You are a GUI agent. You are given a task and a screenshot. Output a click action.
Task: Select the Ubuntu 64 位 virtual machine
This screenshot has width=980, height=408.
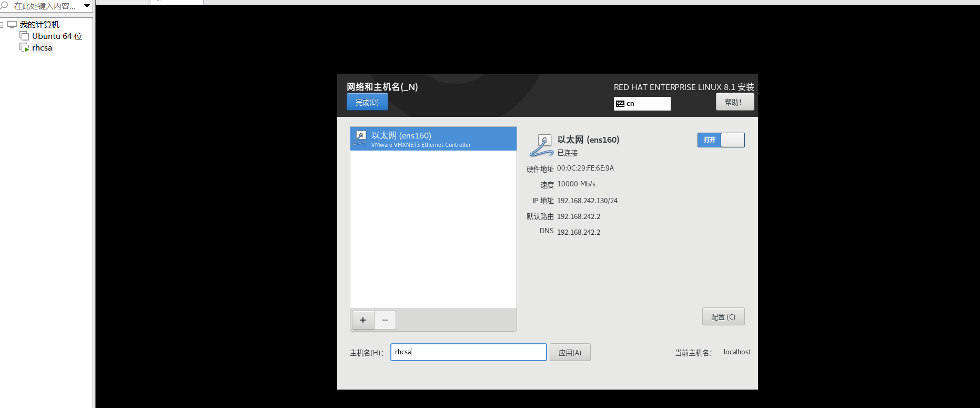pos(57,36)
